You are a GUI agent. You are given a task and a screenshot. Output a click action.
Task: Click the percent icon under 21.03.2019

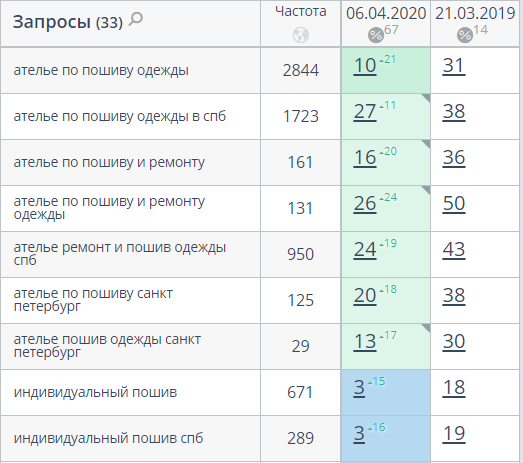tap(465, 35)
